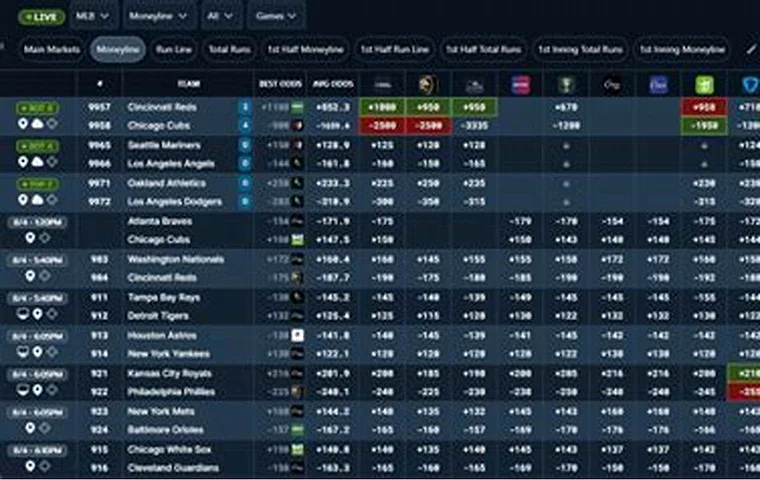Switch to 1st Inning Total Runs tab
The width and height of the screenshot is (760, 480).
pos(580,49)
